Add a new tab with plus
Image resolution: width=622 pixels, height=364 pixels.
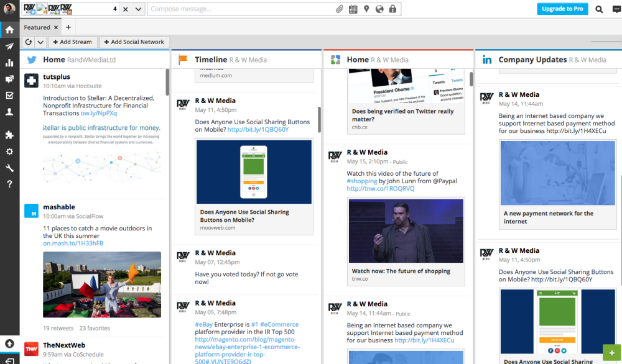[68, 27]
